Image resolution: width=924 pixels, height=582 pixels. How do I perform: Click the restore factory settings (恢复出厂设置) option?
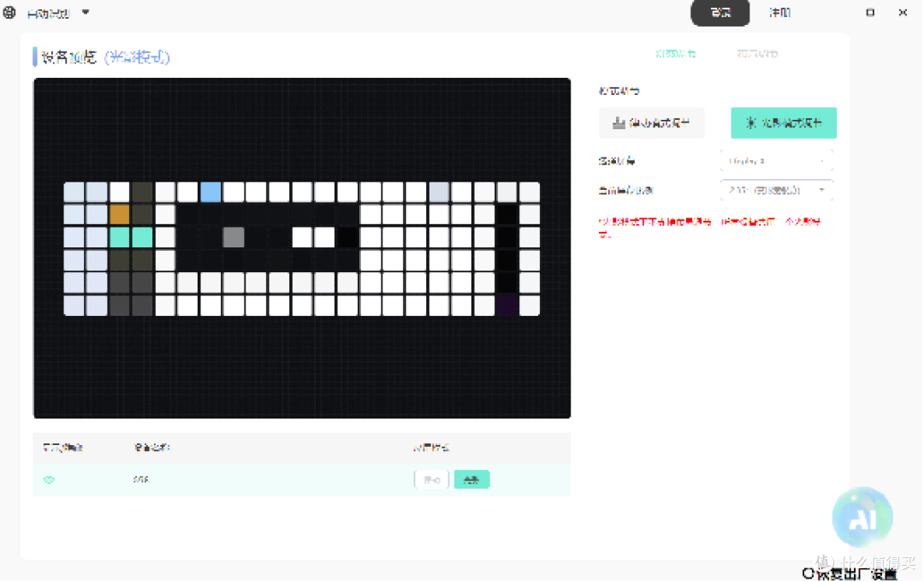pos(850,573)
